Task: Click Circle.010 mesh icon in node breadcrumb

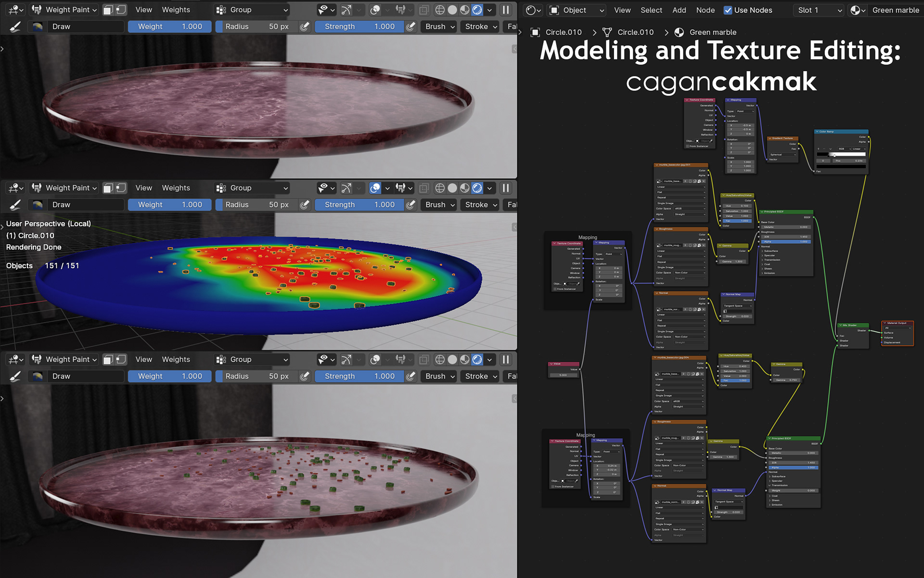Action: click(607, 32)
